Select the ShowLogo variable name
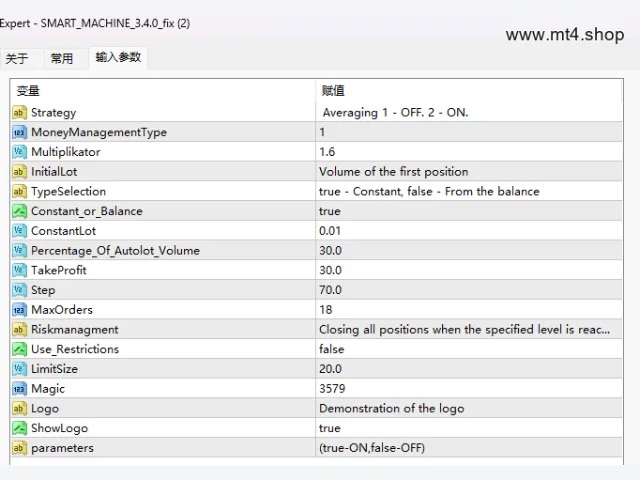Image resolution: width=640 pixels, height=480 pixels. (59, 429)
